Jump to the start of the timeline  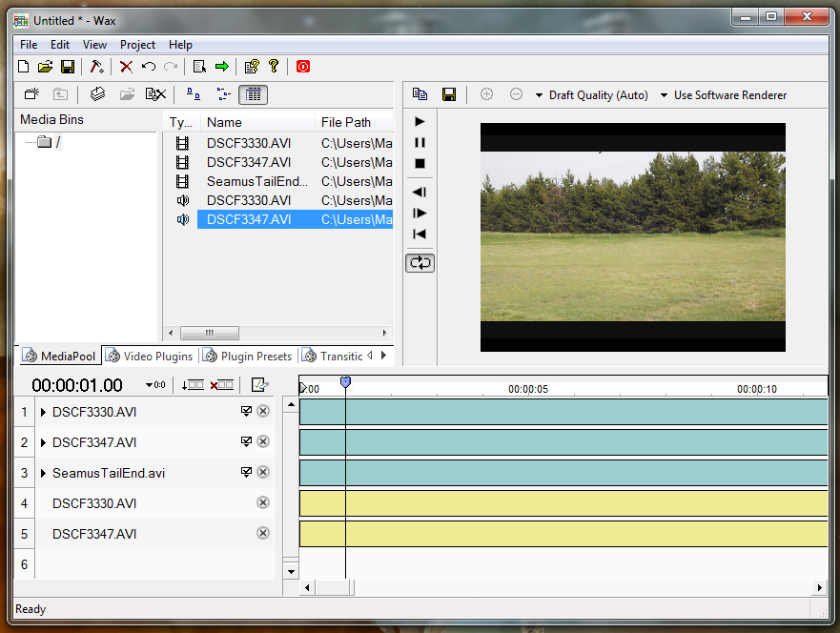pyautogui.click(x=420, y=234)
